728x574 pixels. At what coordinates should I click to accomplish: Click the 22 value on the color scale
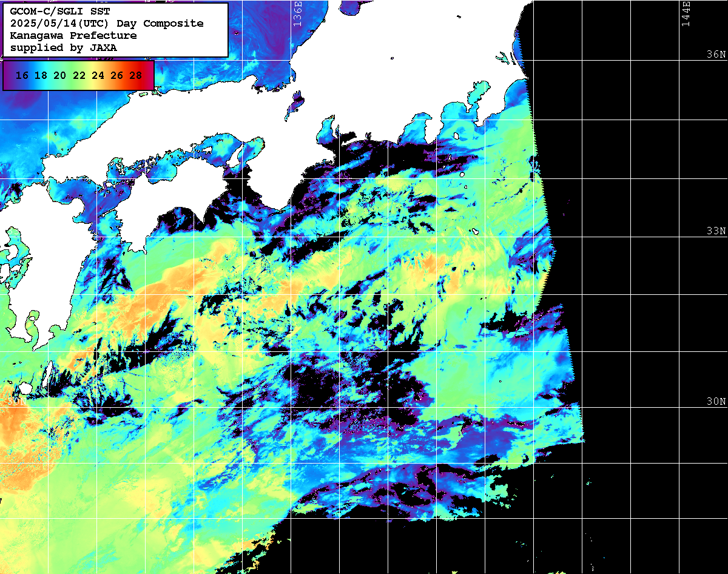(x=79, y=76)
